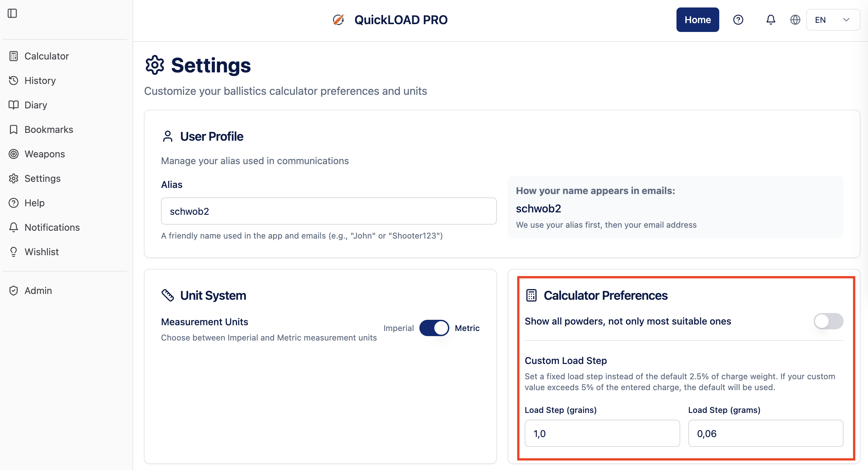This screenshot has height=470, width=868.
Task: Go to History in the sidebar
Action: pyautogui.click(x=40, y=81)
